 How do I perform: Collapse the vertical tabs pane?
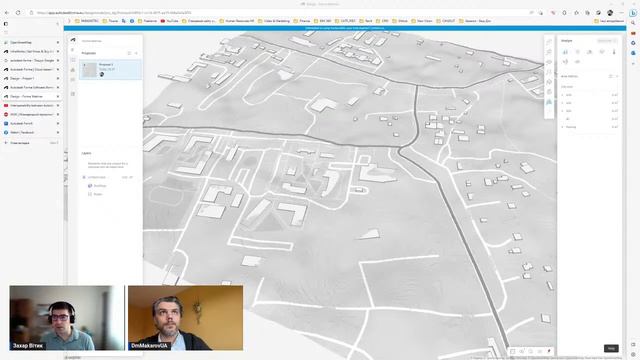point(58,24)
